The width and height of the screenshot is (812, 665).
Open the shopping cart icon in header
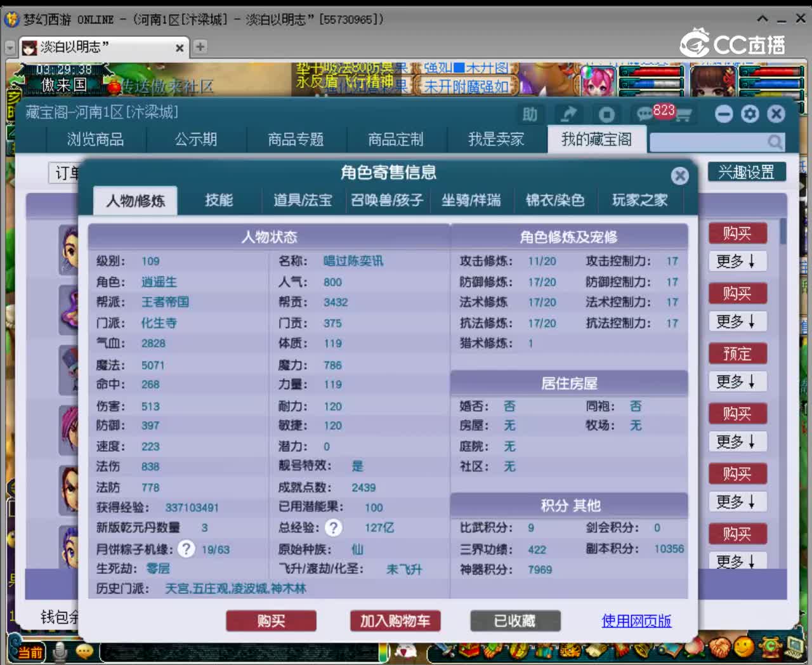point(683,115)
